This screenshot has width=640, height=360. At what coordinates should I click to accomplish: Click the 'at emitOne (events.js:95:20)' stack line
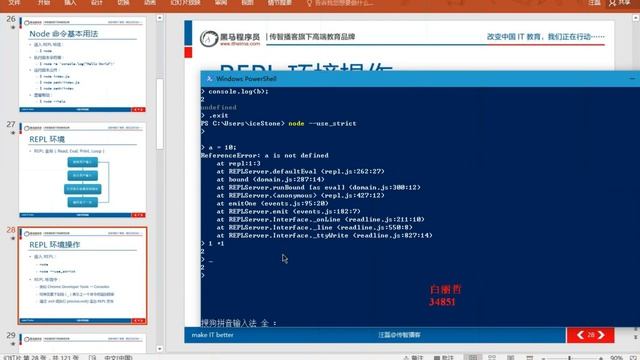point(272,203)
